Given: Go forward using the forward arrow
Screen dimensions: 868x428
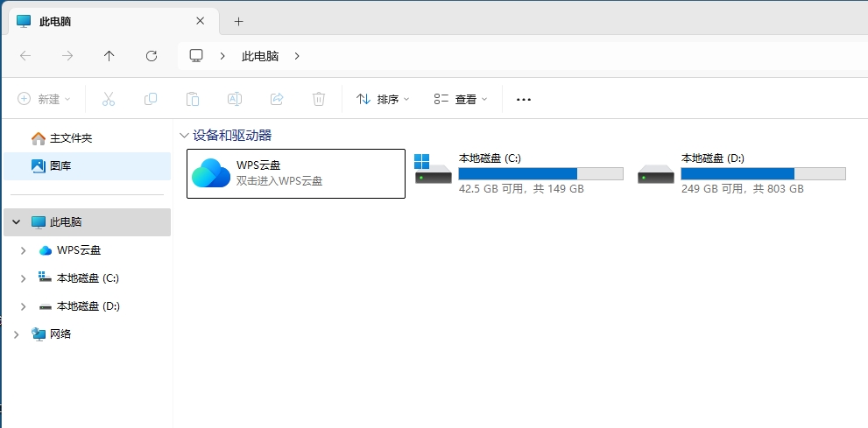Looking at the screenshot, I should (x=67, y=56).
